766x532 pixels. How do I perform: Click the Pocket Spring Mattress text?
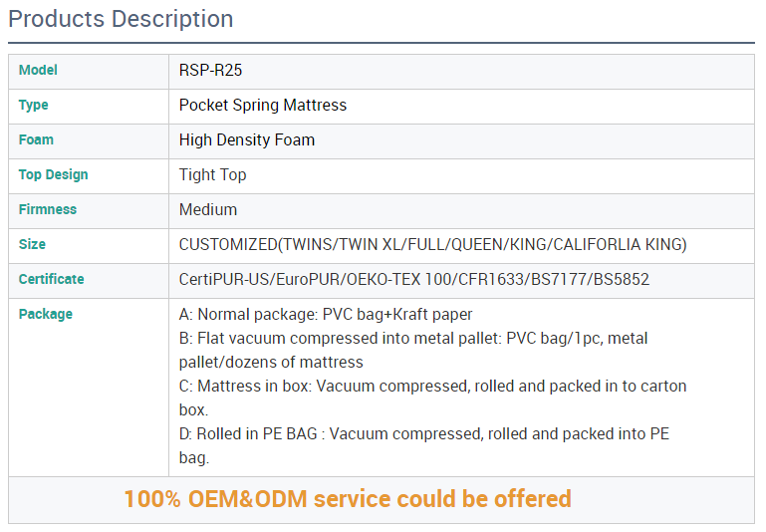tap(263, 106)
